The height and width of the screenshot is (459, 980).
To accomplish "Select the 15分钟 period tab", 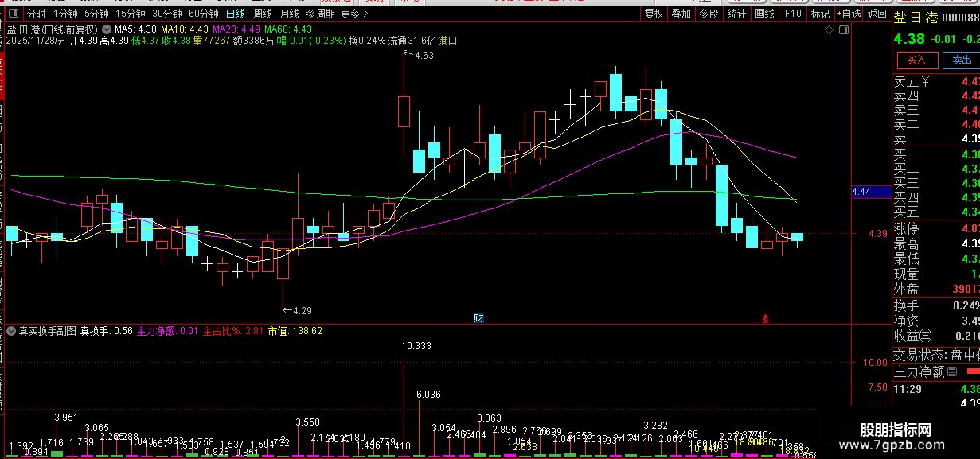I will (x=130, y=14).
